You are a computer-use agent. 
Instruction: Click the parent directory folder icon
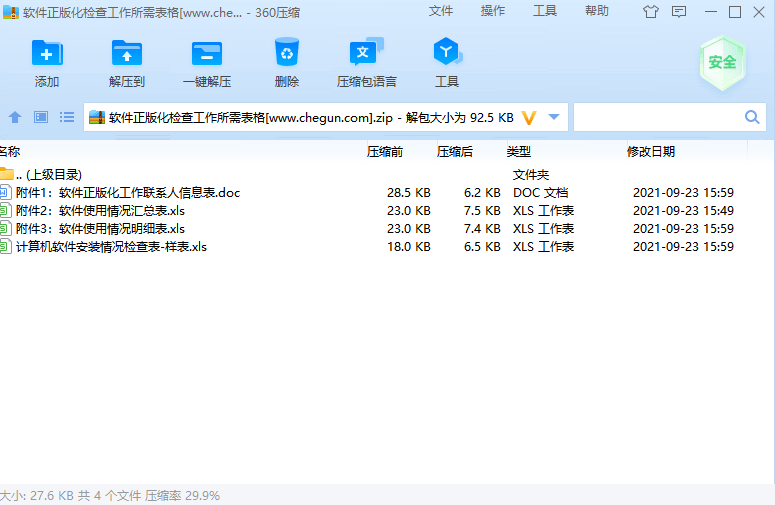point(6,174)
